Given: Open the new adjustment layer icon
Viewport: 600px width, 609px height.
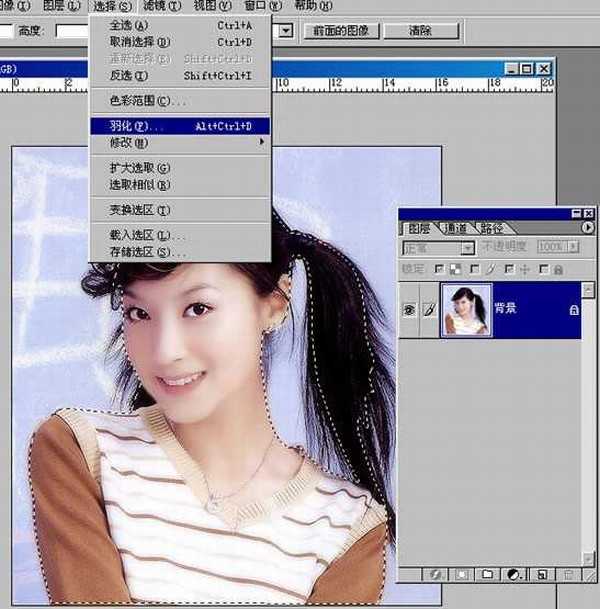Looking at the screenshot, I should (x=513, y=575).
